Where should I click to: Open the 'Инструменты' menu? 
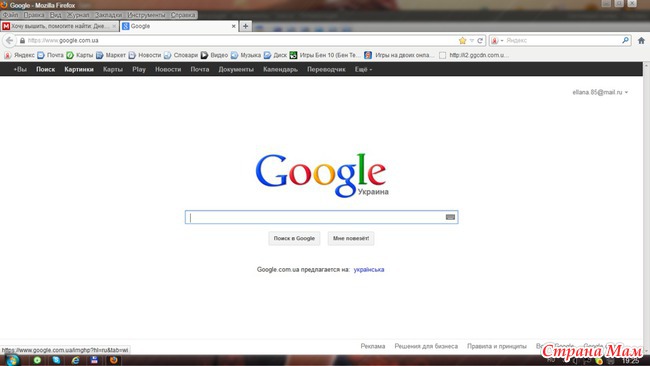click(x=146, y=15)
